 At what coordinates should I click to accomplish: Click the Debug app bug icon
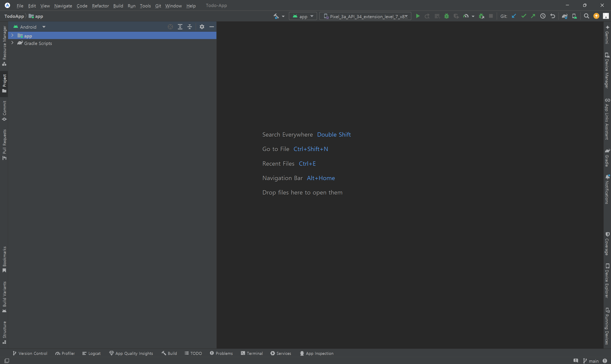click(446, 16)
